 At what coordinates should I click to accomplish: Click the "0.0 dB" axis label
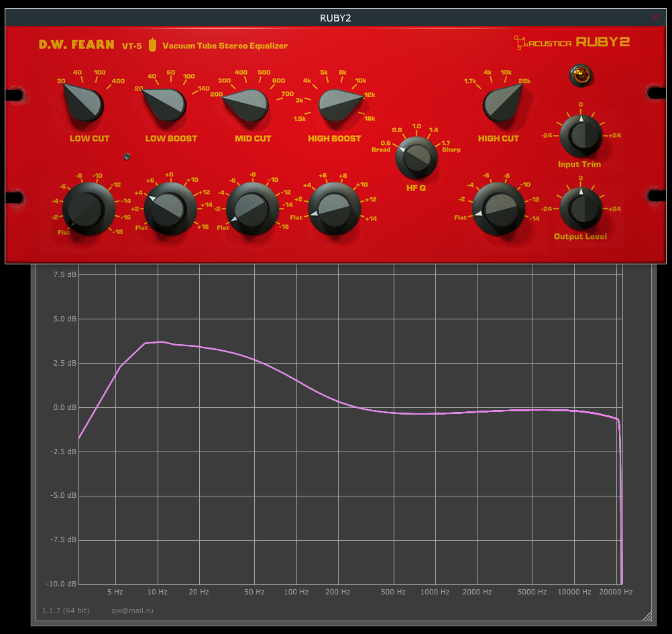click(64, 407)
